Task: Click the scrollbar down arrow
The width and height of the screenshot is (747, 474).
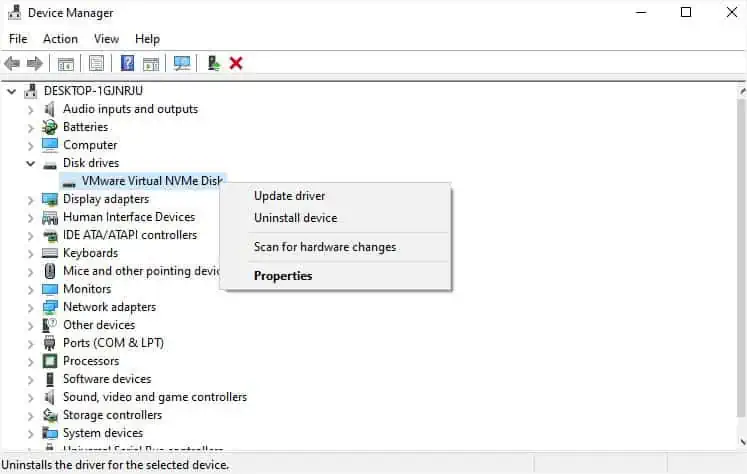Action: [742, 442]
